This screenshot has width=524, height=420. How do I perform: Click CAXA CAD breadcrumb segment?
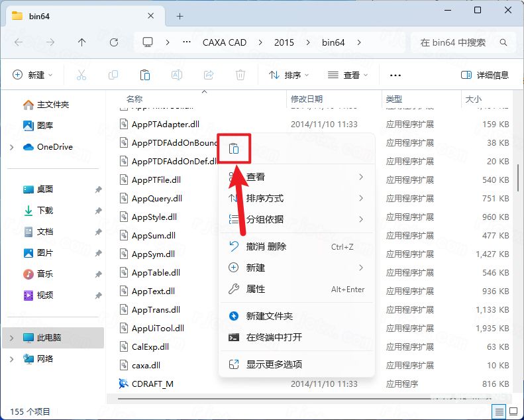coord(225,42)
